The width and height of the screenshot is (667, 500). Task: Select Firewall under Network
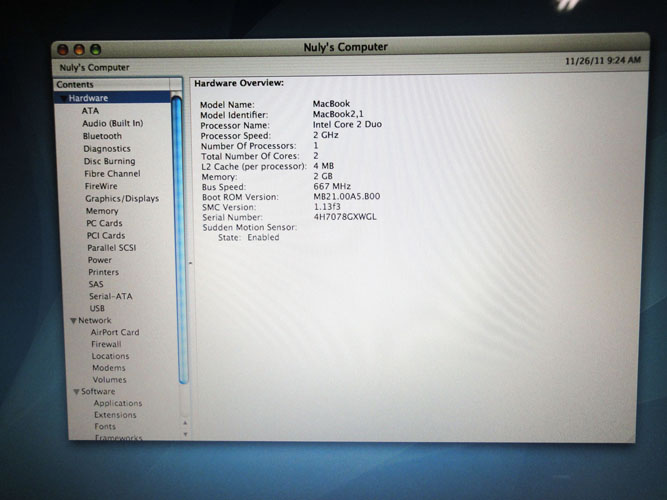pyautogui.click(x=105, y=344)
